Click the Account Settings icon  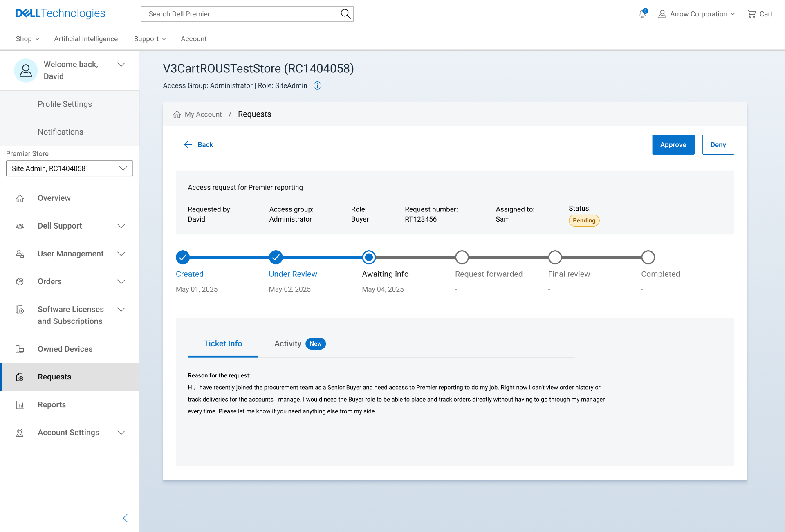(20, 433)
